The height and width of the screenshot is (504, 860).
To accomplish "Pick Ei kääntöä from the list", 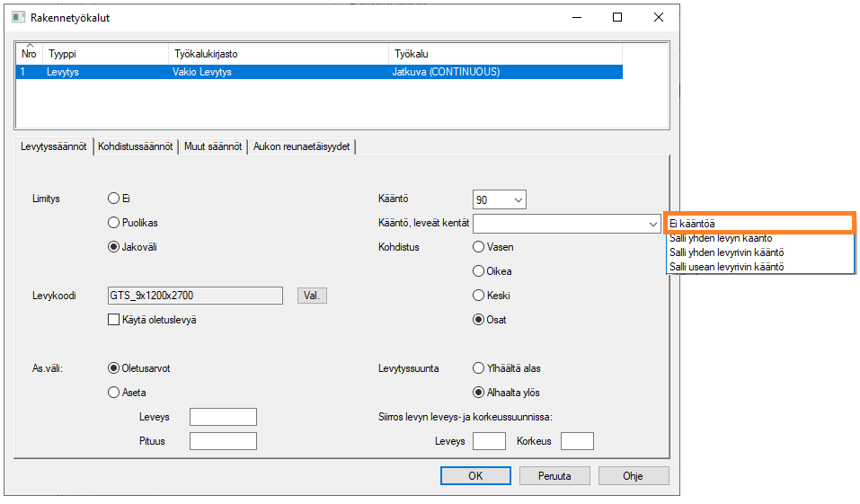I will 760,224.
